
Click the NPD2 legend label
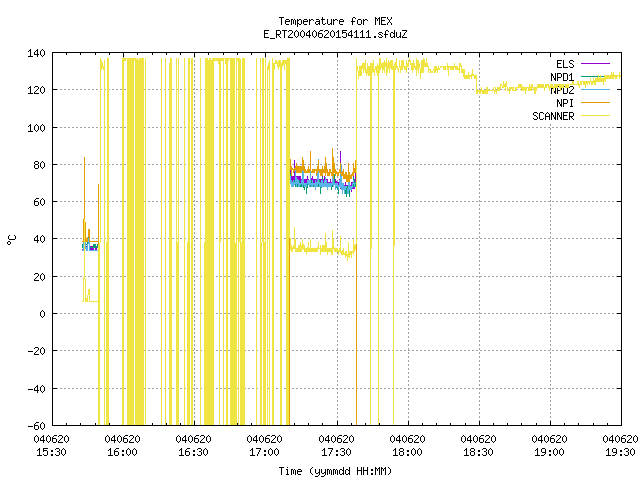(562, 90)
